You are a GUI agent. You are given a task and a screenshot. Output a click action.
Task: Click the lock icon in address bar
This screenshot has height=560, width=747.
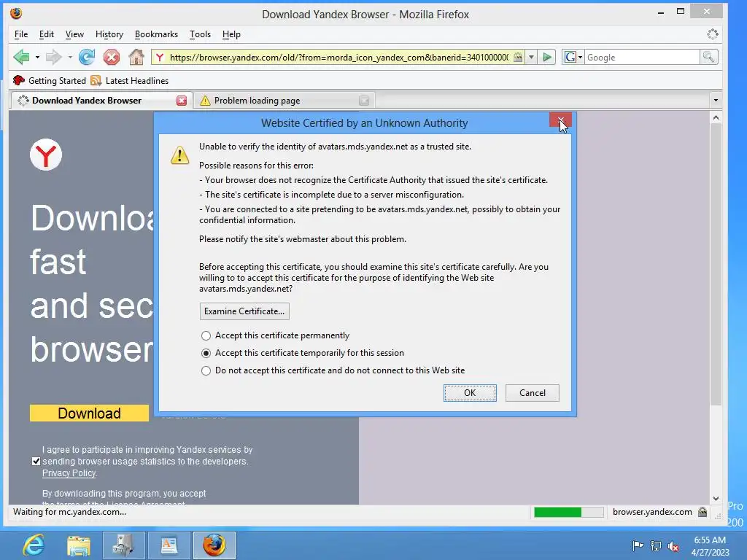pyautogui.click(x=518, y=58)
